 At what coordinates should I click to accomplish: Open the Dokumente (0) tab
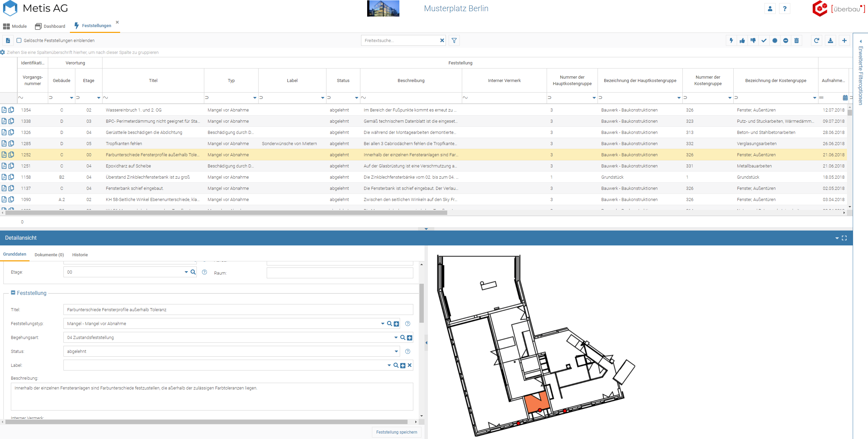point(49,255)
